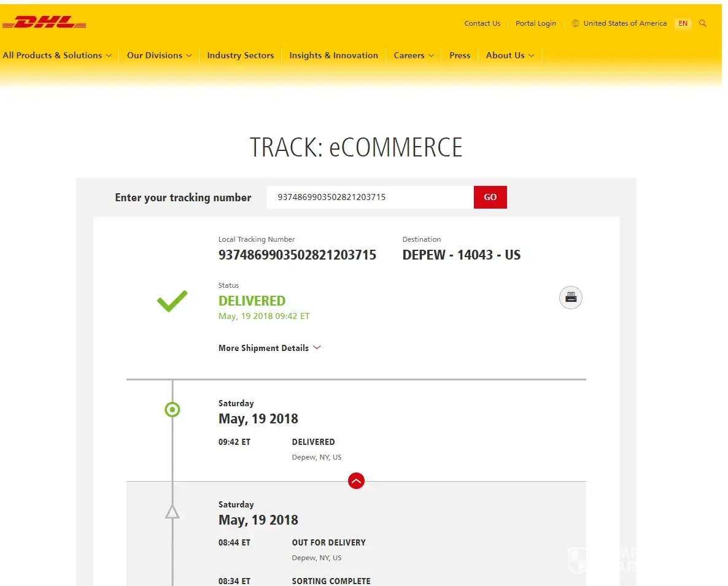Image resolution: width=728 pixels, height=586 pixels.
Task: Click SORTING COMPLETE event text
Action: click(331, 581)
